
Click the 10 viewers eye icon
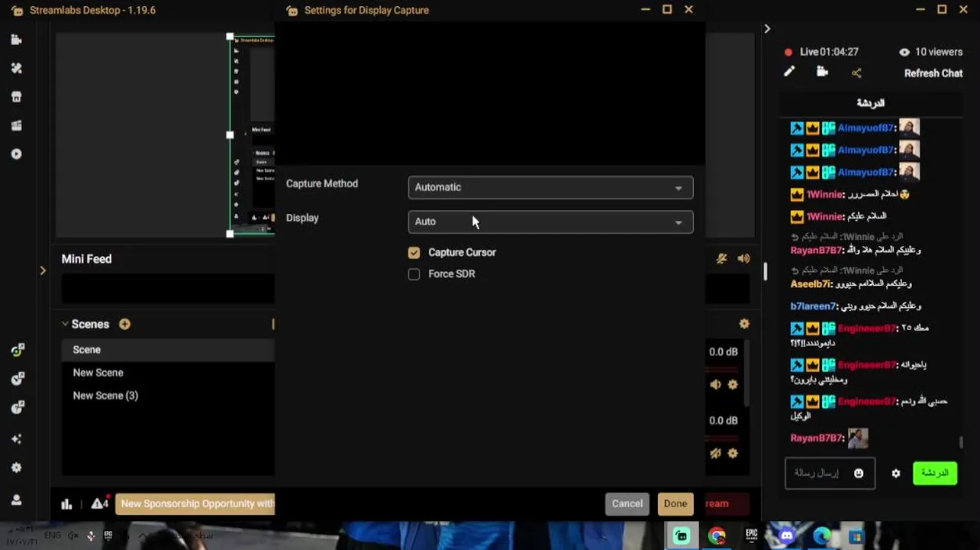904,52
